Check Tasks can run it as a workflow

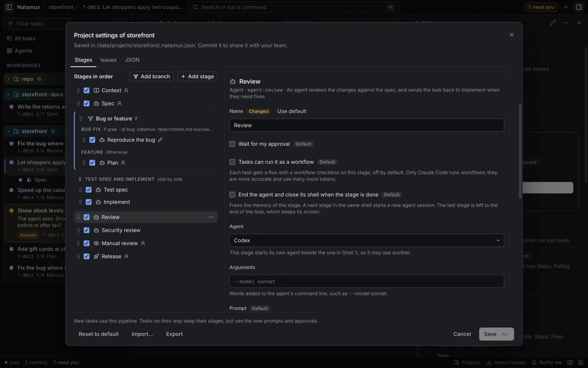click(x=232, y=162)
